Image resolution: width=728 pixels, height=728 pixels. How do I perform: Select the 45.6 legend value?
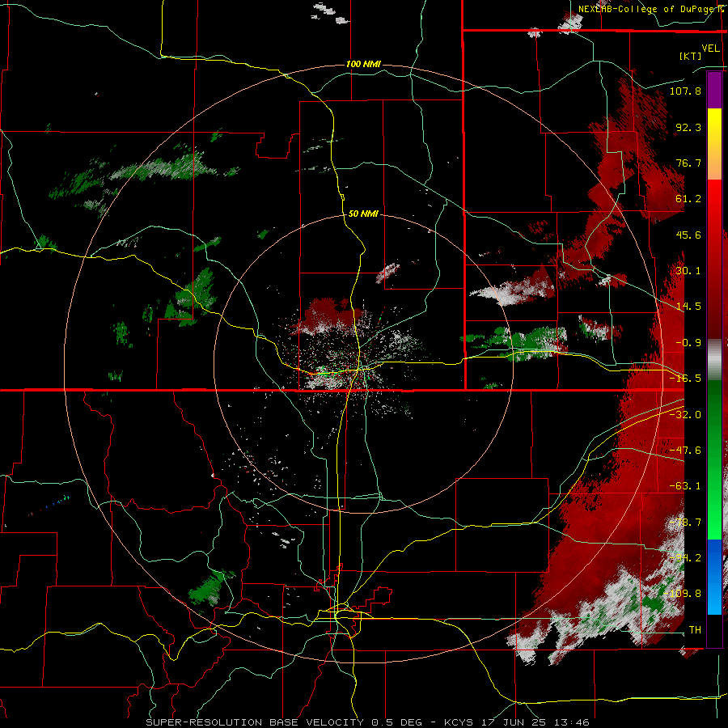click(688, 235)
